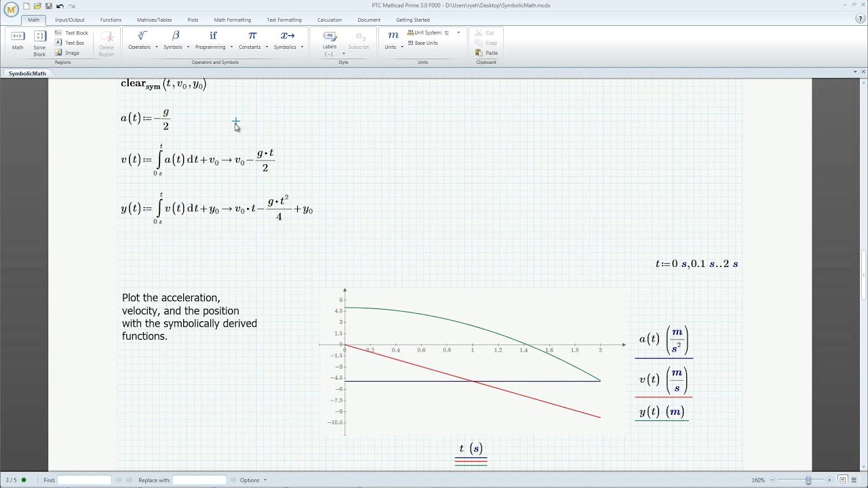
Task: Expand the Symbols dropdown arrow
Action: tap(188, 47)
